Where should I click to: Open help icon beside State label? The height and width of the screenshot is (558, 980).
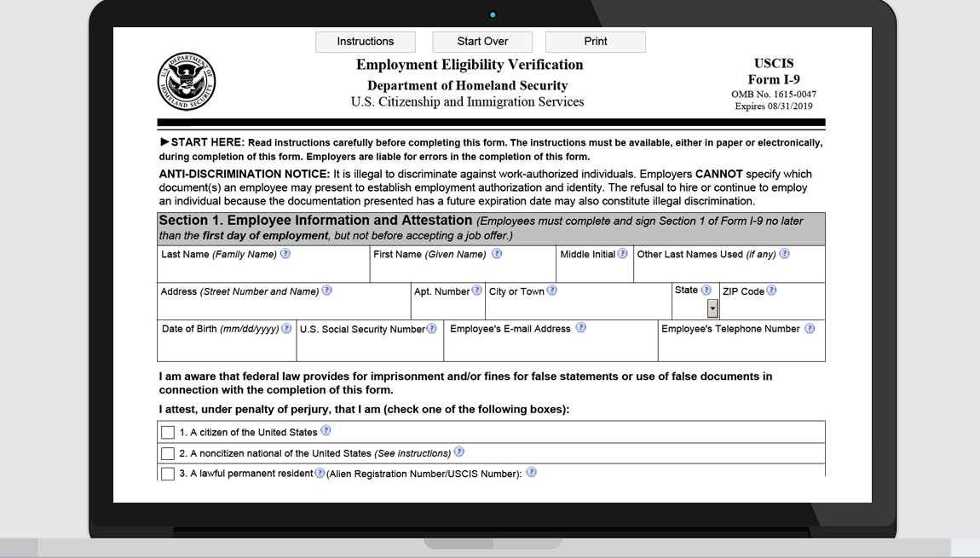pyautogui.click(x=706, y=290)
